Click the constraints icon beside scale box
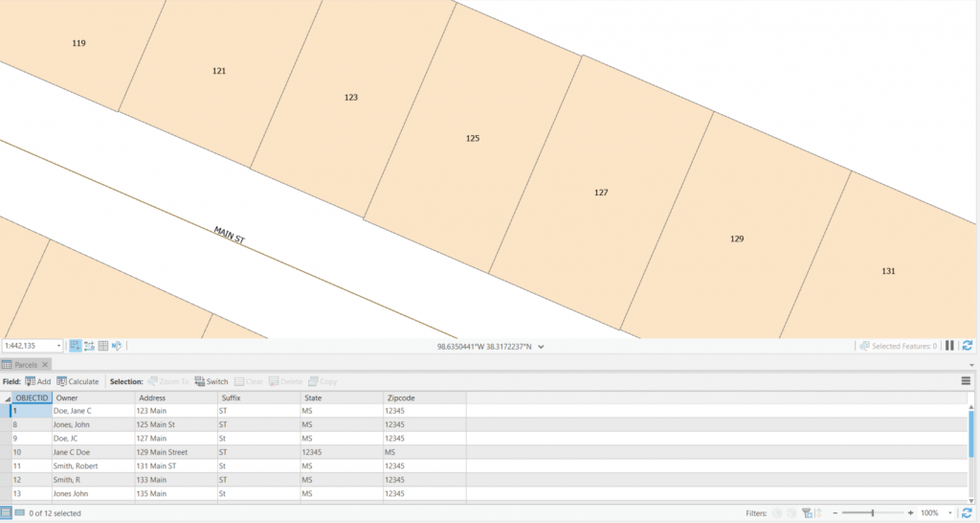Screen dimensions: 980x523 point(89,346)
